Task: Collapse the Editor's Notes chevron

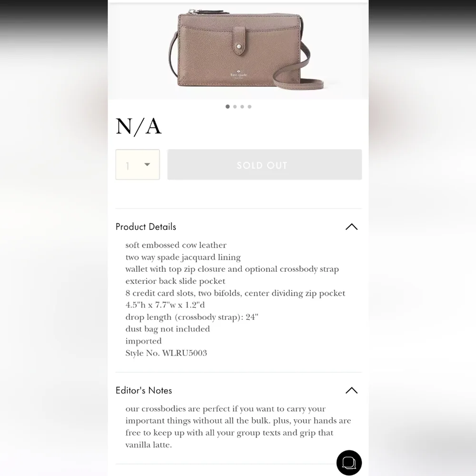Action: click(352, 390)
